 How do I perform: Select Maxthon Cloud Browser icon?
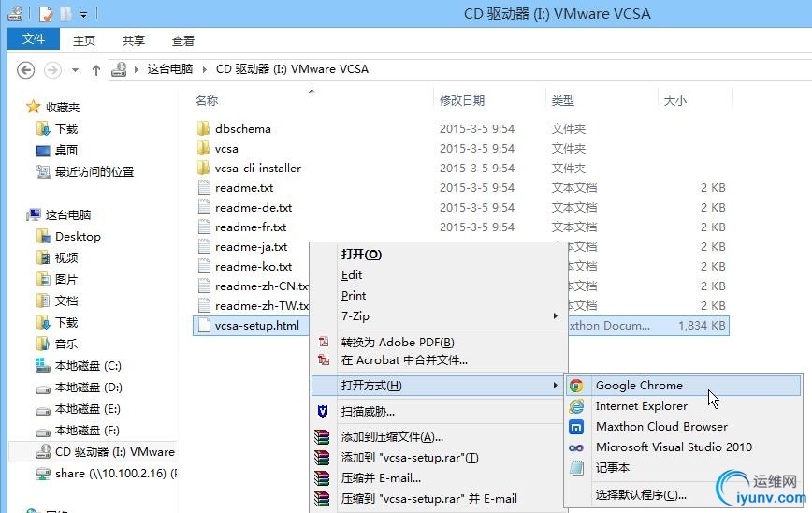tap(576, 427)
